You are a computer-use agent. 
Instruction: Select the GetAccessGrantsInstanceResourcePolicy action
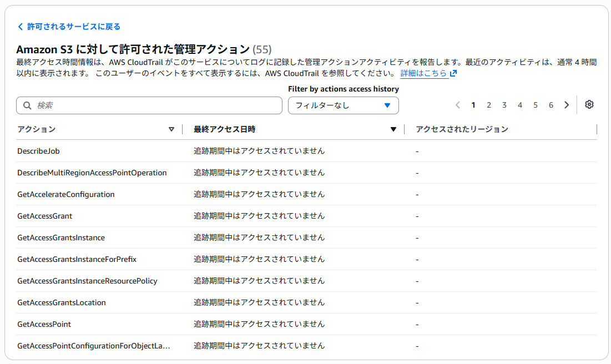coord(87,281)
